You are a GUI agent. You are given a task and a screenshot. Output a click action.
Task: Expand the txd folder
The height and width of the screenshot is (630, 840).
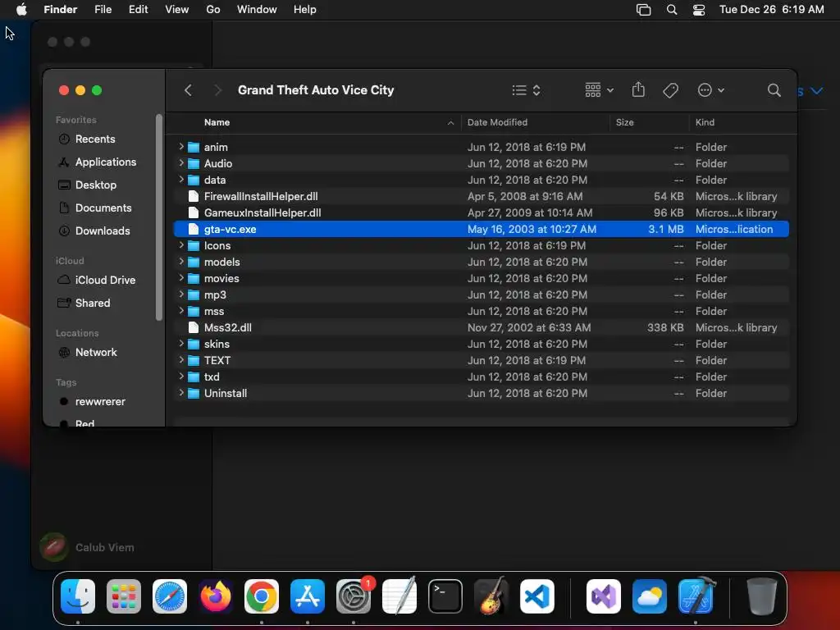point(181,377)
